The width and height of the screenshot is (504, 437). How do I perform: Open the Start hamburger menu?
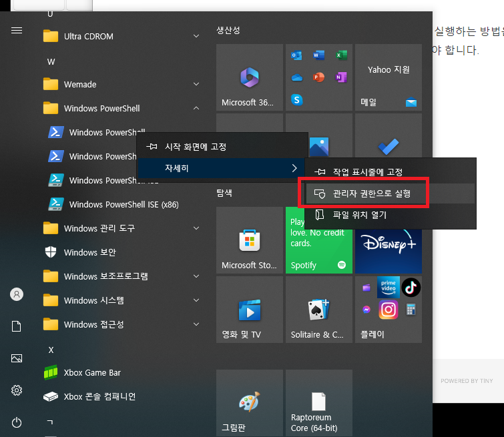(x=17, y=30)
